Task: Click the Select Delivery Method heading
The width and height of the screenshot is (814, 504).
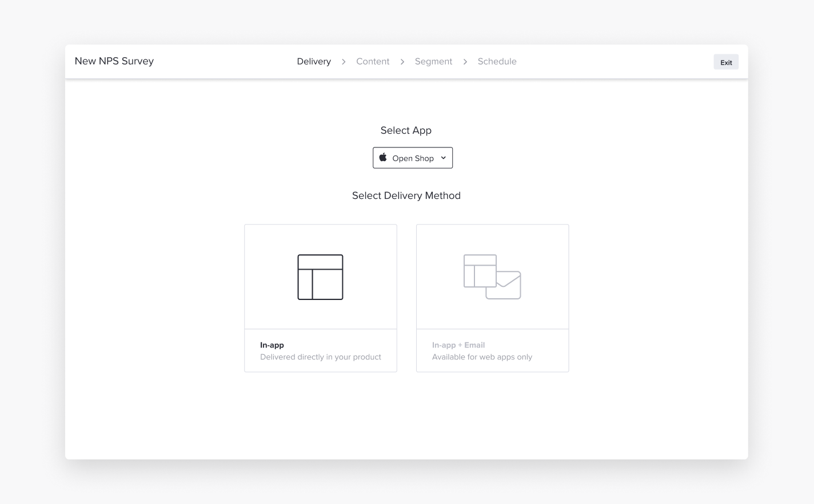Action: (x=406, y=195)
